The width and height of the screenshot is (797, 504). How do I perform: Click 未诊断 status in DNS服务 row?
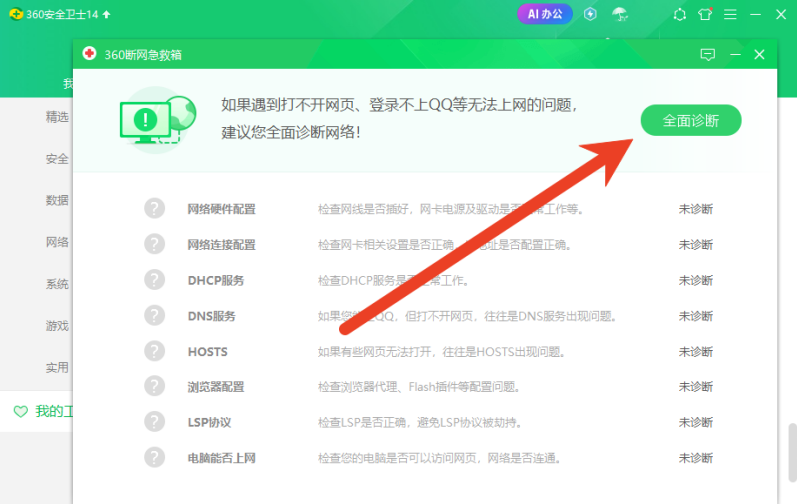tap(696, 316)
